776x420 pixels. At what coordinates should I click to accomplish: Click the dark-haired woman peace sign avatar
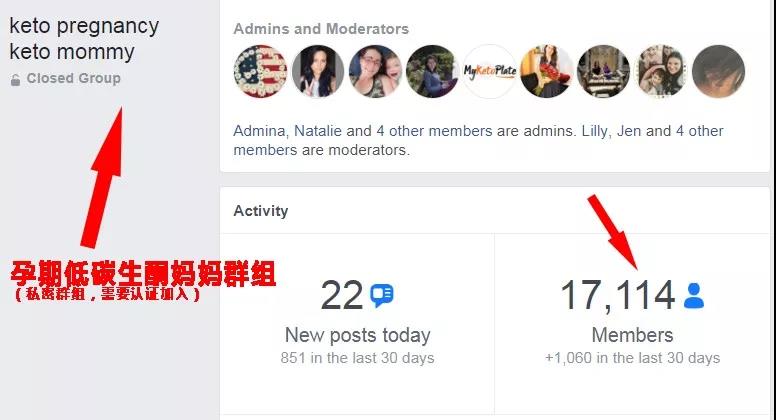point(318,72)
